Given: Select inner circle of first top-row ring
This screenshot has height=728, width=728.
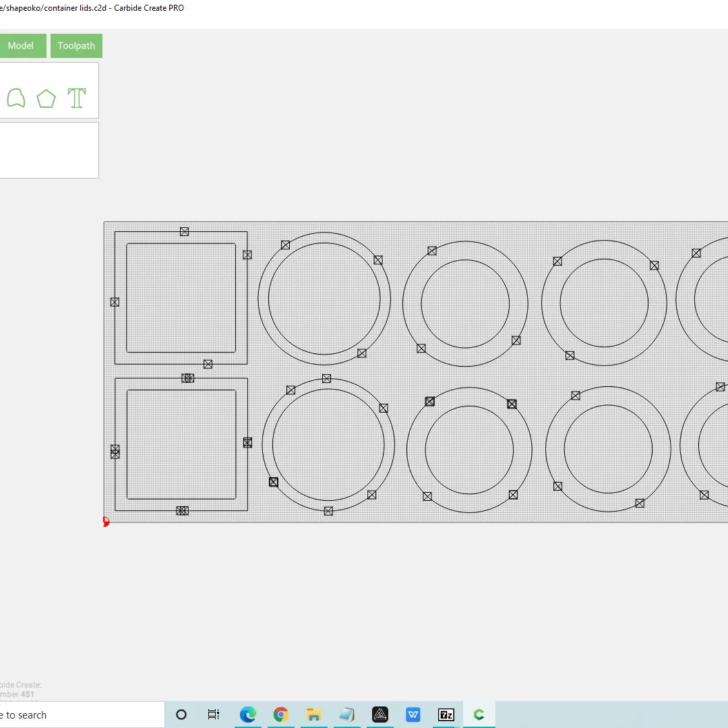Looking at the screenshot, I should (324, 299).
